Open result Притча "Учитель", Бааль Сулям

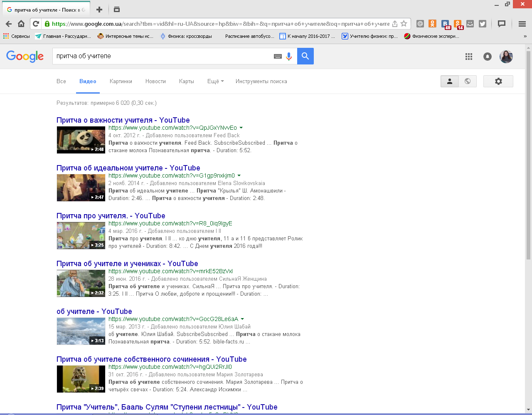167,407
